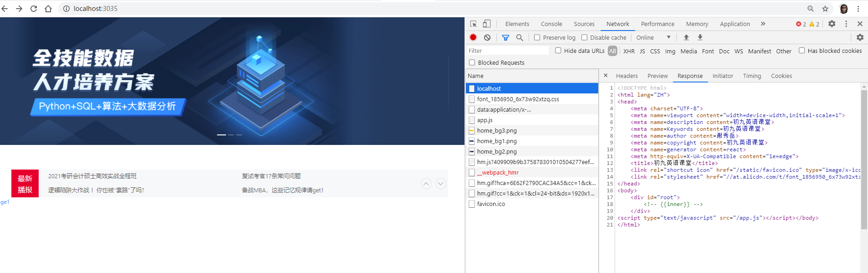Click the zoom magnifier in address bar
This screenshot has height=273, width=868.
tap(811, 9)
